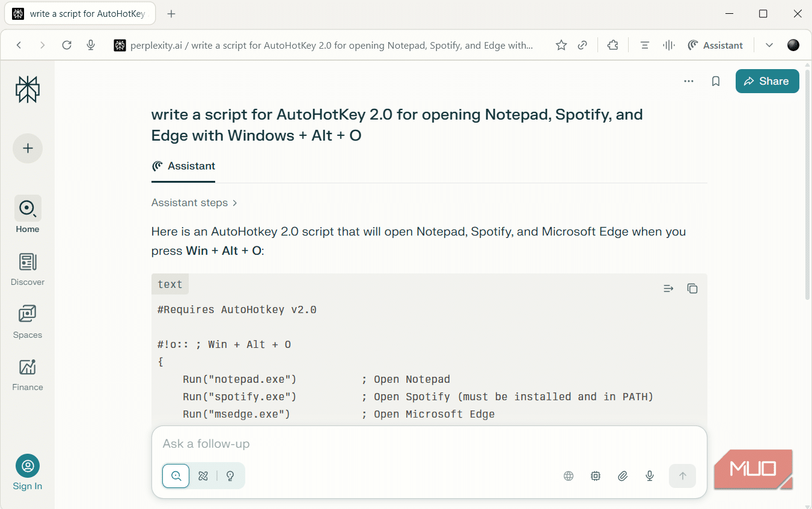Toggle line wrapping in the code block
Image resolution: width=812 pixels, height=509 pixels.
[x=668, y=288]
